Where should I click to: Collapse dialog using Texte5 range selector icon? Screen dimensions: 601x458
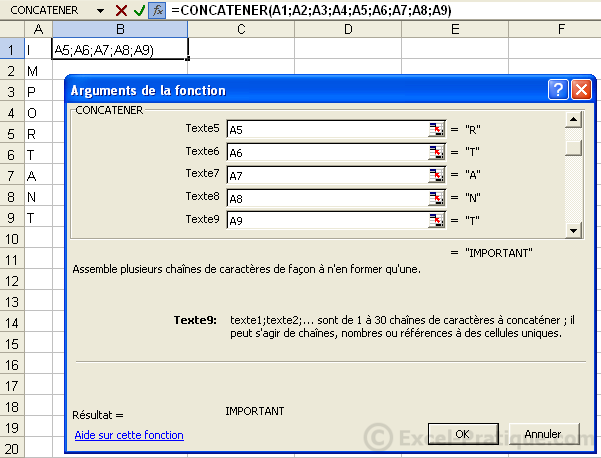tap(437, 130)
